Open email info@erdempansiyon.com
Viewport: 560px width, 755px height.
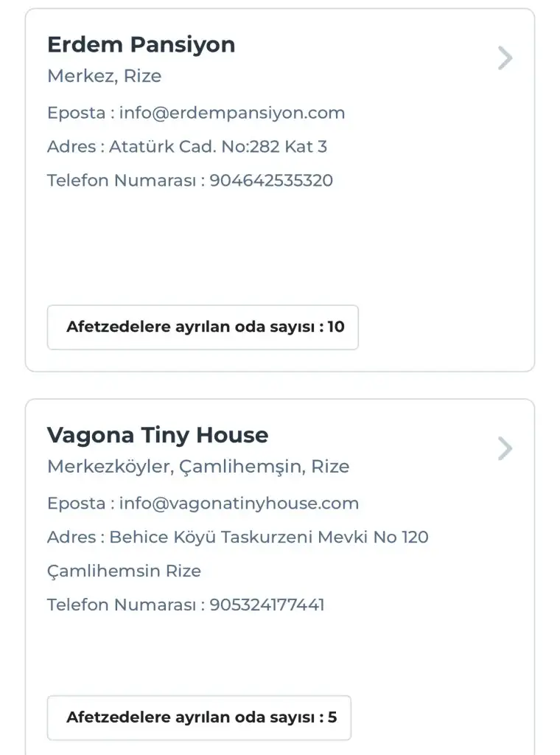(x=232, y=113)
